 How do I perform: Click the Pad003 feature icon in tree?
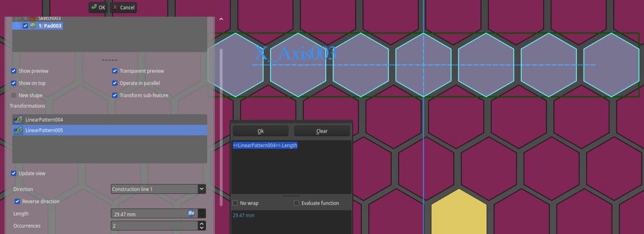tap(33, 26)
